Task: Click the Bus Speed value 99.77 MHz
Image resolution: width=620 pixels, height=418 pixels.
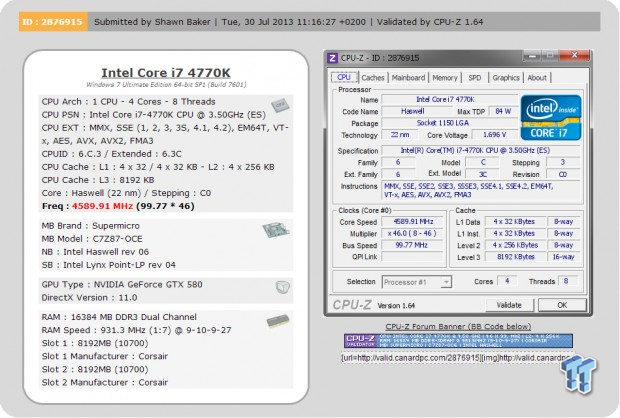Action: click(x=413, y=245)
